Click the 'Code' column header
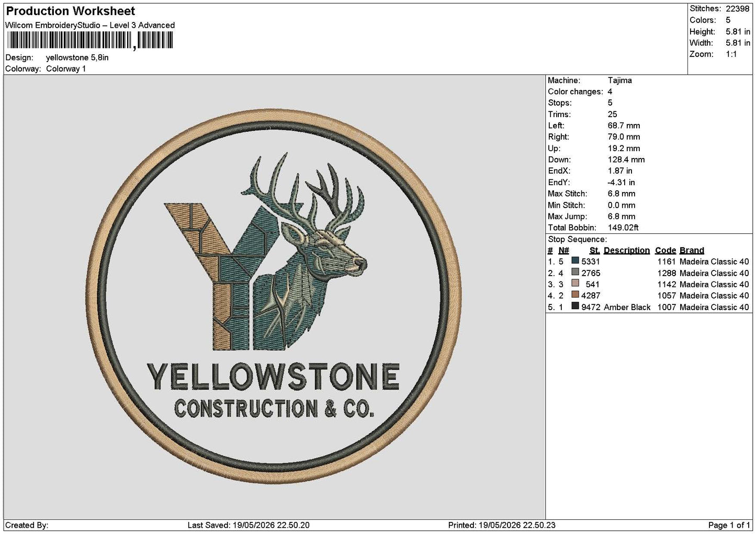Screen dimensions: 756x534 (x=665, y=251)
